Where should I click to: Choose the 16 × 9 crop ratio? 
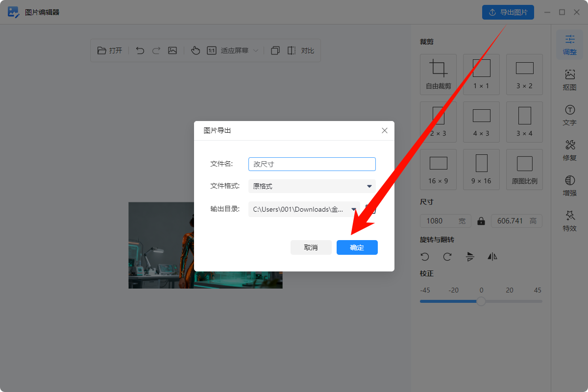(438, 169)
